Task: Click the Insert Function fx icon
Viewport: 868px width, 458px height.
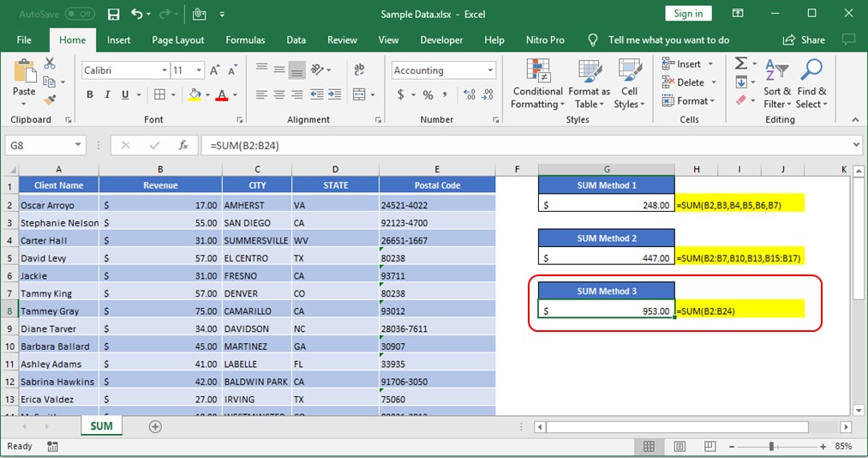Action: coord(183,145)
